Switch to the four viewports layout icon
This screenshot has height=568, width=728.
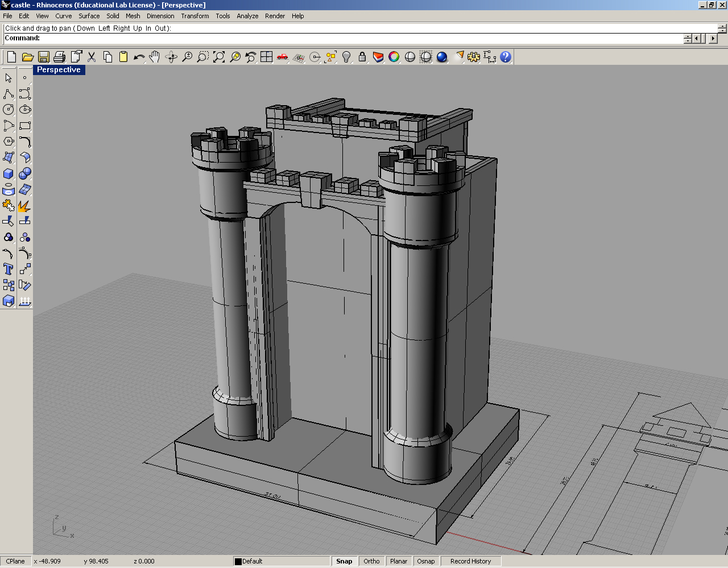click(x=266, y=57)
